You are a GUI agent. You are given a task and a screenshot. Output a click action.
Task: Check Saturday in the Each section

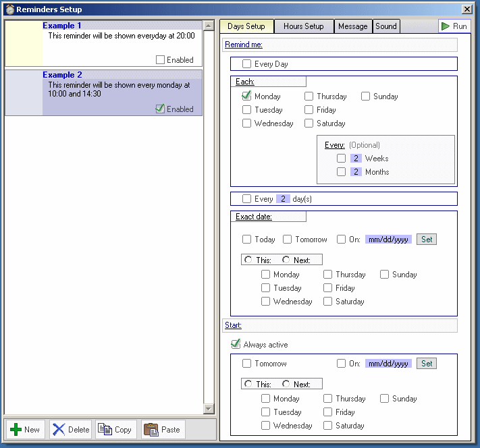click(309, 123)
